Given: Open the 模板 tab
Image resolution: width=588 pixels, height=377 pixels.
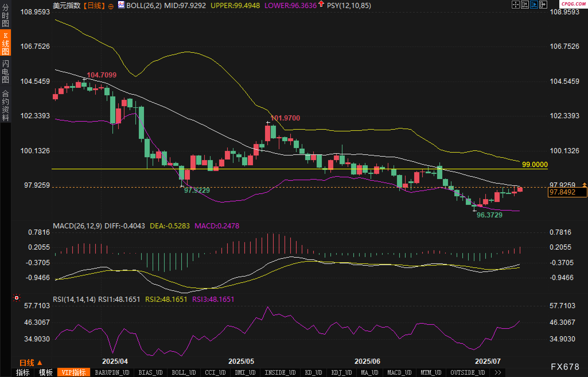Looking at the screenshot, I should pos(46,372).
